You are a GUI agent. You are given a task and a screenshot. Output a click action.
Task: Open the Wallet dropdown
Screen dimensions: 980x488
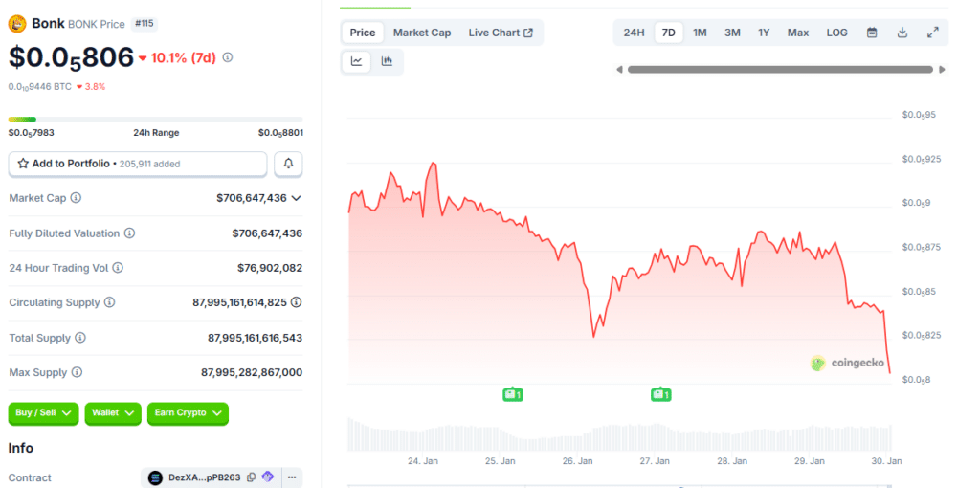pyautogui.click(x=114, y=412)
